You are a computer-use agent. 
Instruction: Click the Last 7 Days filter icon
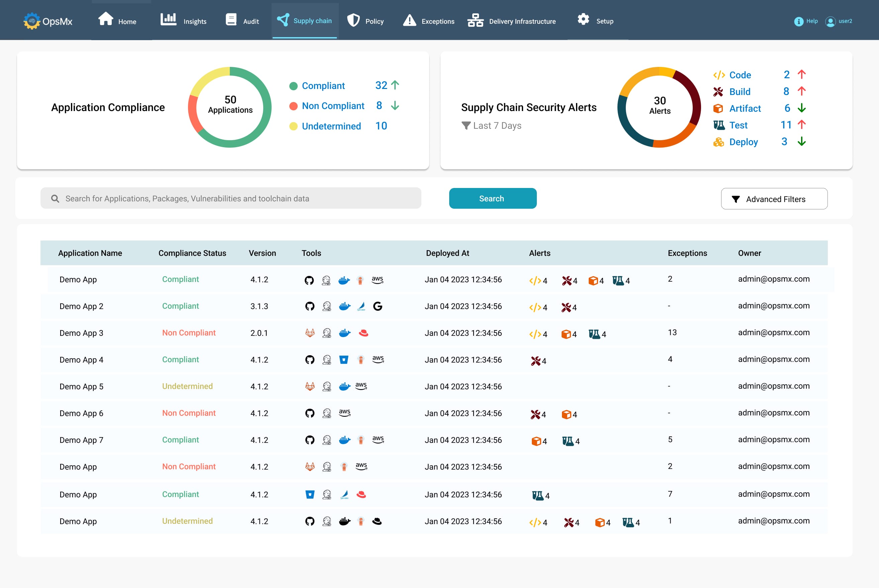pos(466,125)
